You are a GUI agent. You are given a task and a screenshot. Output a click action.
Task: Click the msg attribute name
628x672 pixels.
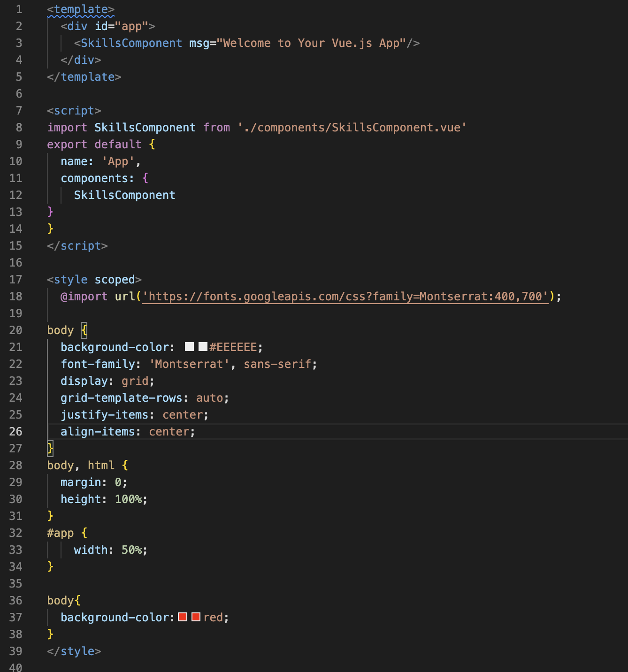(x=199, y=43)
